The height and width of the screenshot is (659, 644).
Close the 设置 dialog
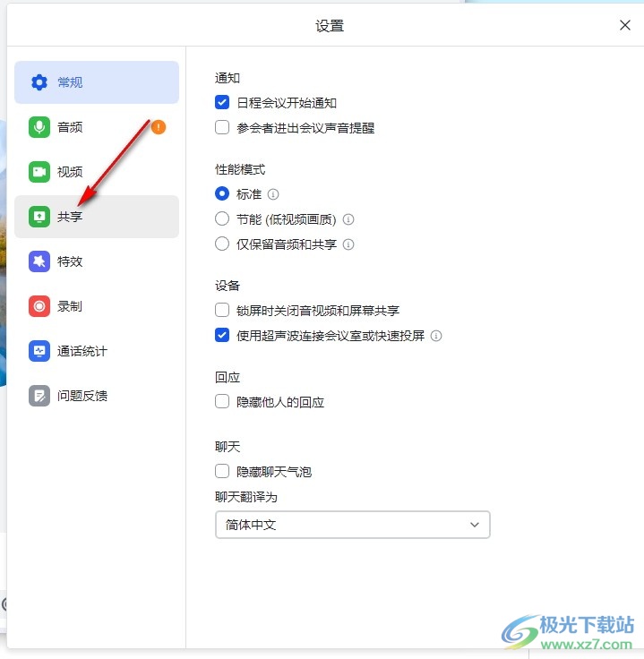point(625,25)
